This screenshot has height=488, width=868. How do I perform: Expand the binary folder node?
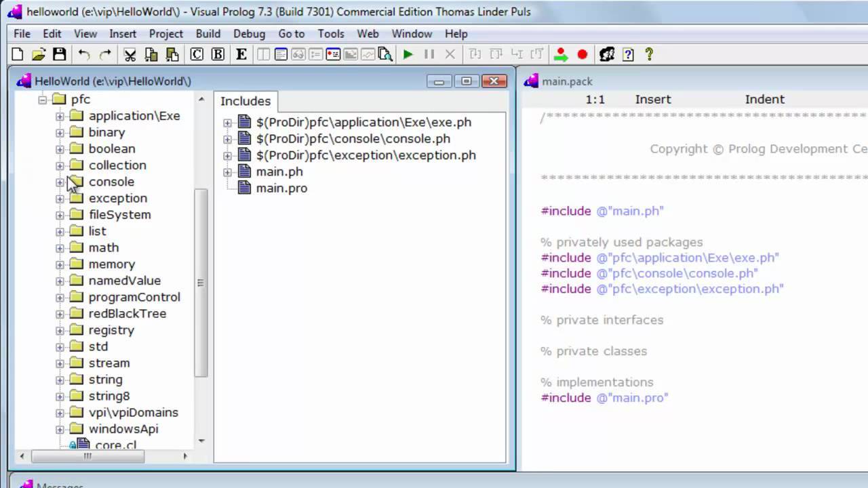[60, 132]
